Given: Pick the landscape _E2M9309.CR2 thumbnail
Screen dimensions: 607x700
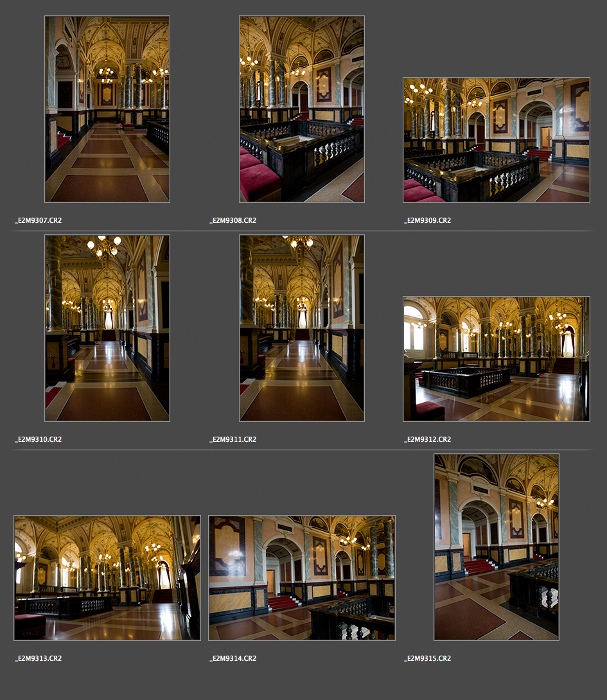Looking at the screenshot, I should [496, 140].
